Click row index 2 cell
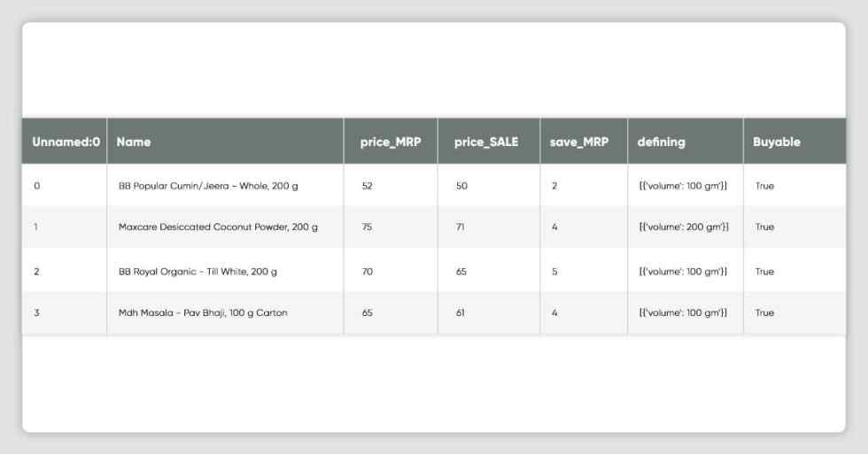 (x=36, y=272)
